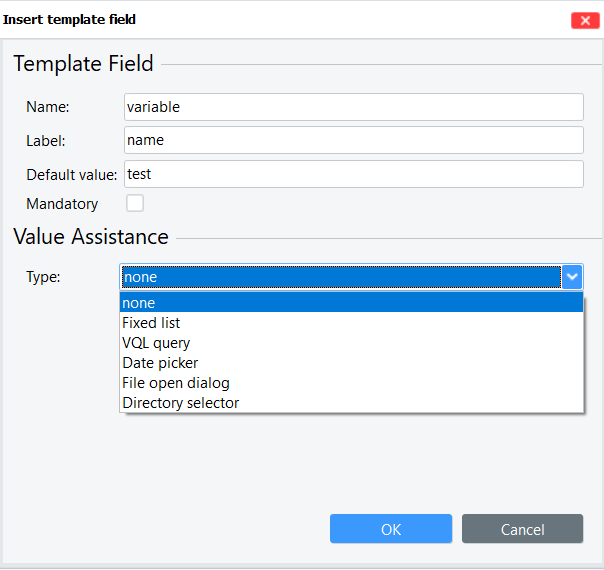Click into the Label text field
The width and height of the screenshot is (604, 570).
[x=353, y=140]
